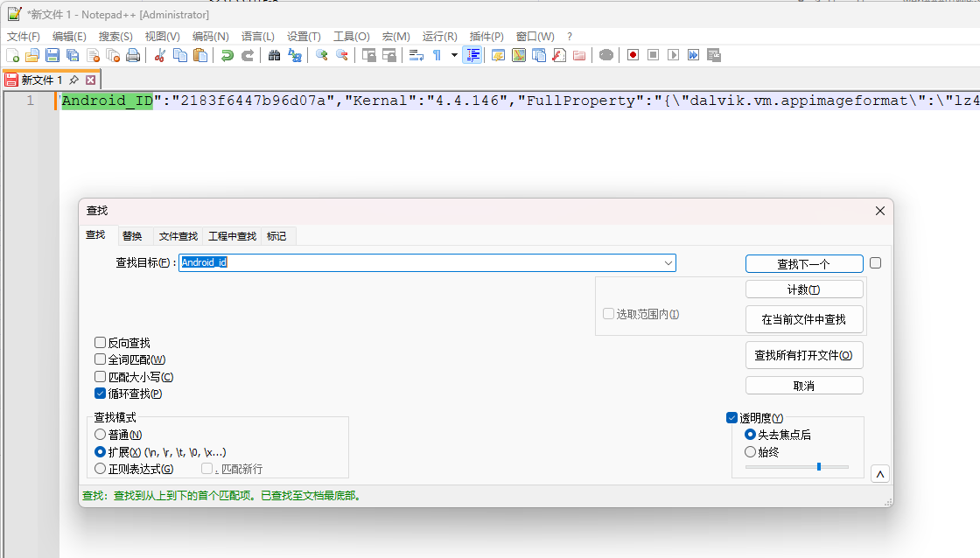
Task: Expand the 查找目标 history dropdown
Action: (x=668, y=263)
